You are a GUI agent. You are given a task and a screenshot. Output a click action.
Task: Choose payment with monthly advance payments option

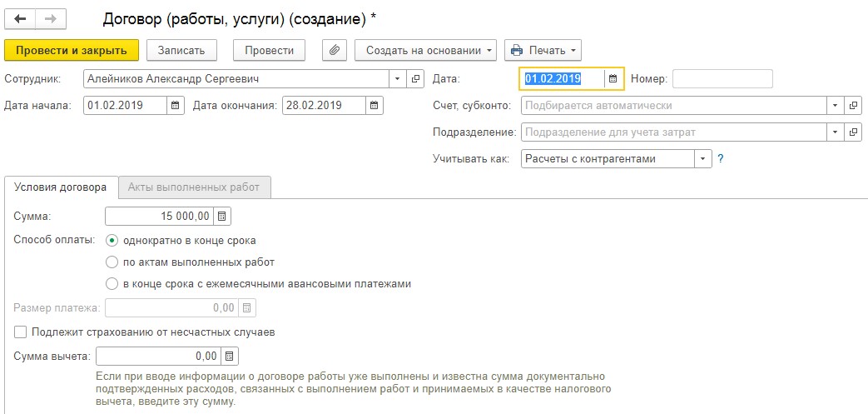pos(113,284)
